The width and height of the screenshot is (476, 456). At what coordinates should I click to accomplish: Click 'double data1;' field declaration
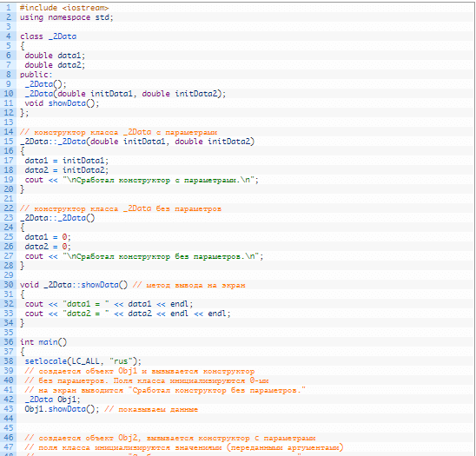pyautogui.click(x=55, y=56)
